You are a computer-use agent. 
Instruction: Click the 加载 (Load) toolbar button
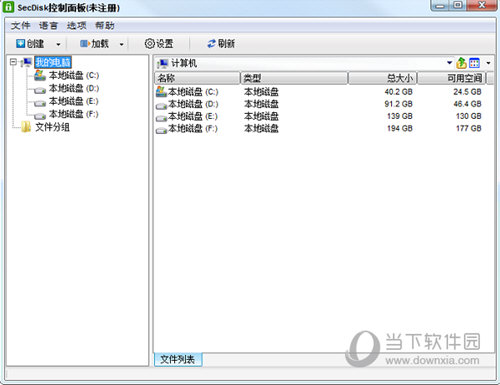(94, 44)
